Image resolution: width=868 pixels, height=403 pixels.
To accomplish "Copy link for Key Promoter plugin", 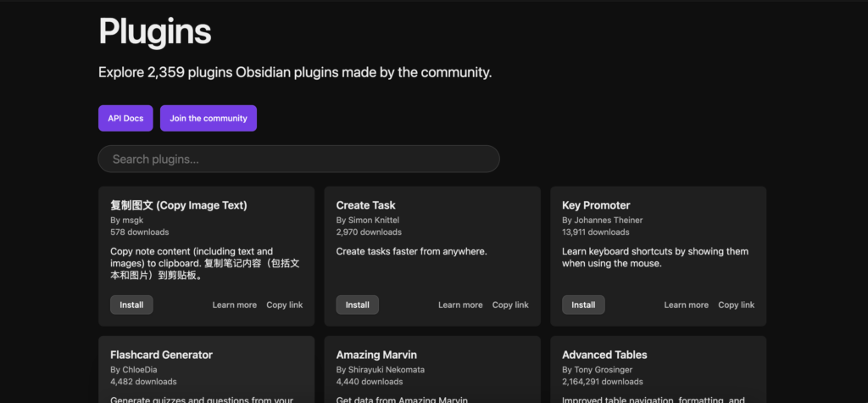I will click(737, 305).
